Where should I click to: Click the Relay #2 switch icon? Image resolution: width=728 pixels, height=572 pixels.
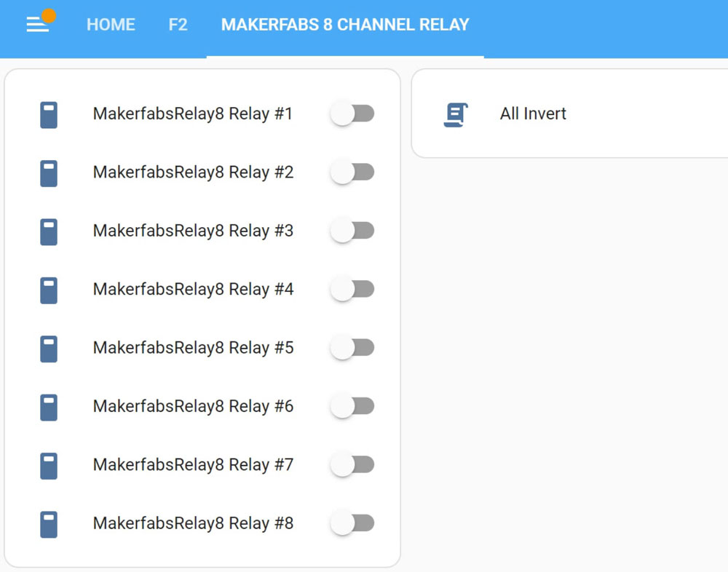(x=49, y=173)
